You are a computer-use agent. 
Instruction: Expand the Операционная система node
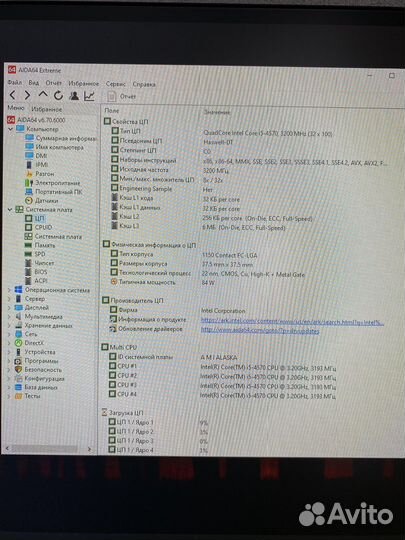tap(9, 290)
